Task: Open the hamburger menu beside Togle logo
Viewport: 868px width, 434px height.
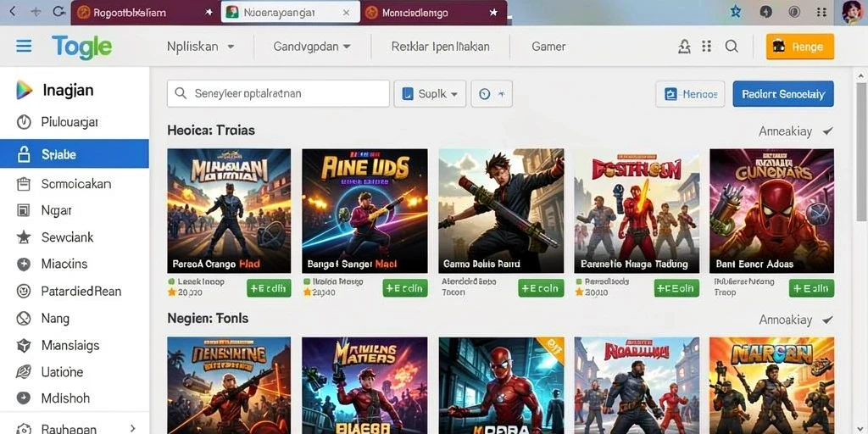Action: click(x=24, y=46)
